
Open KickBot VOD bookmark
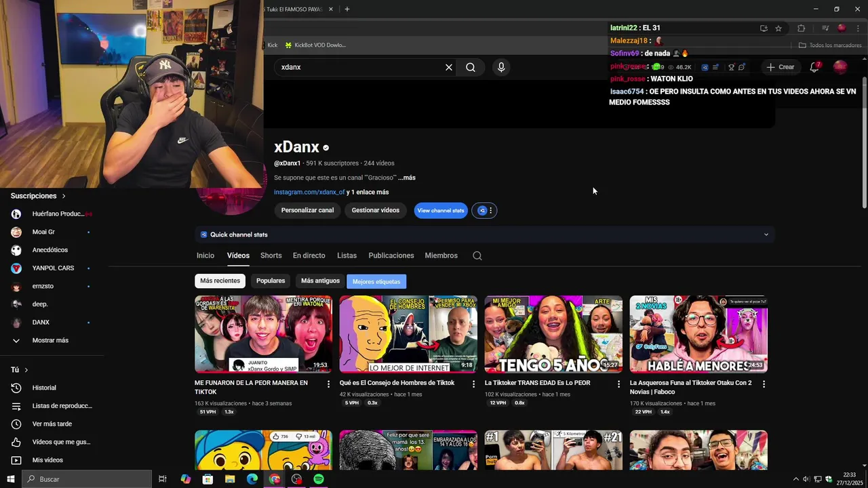pos(315,45)
